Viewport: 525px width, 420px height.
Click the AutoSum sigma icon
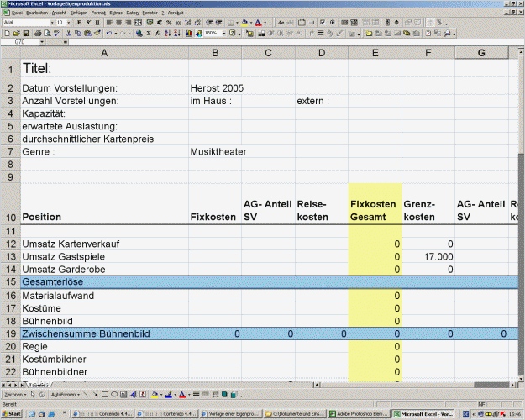[149, 33]
